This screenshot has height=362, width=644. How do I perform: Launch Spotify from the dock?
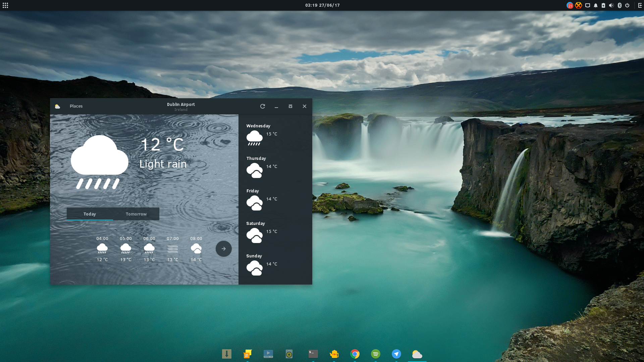(x=376, y=354)
